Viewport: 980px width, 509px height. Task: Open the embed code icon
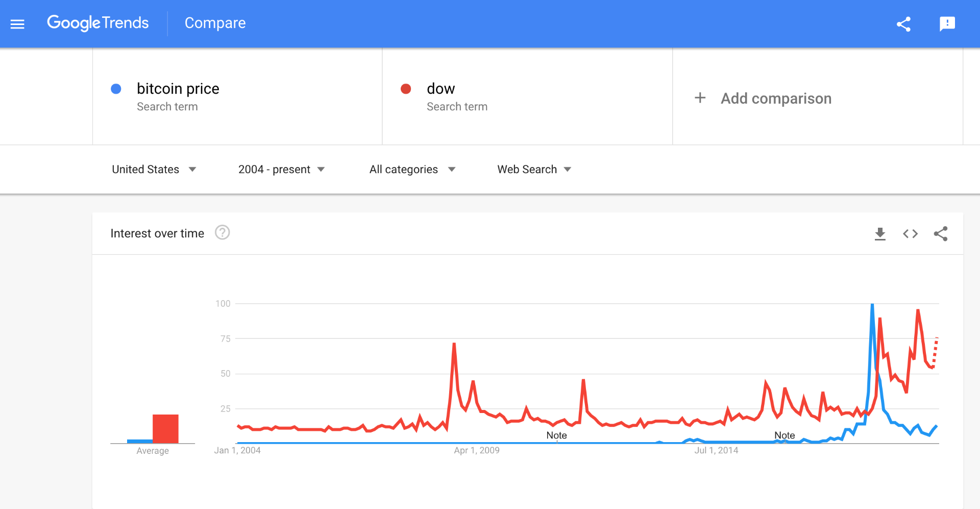(x=910, y=234)
